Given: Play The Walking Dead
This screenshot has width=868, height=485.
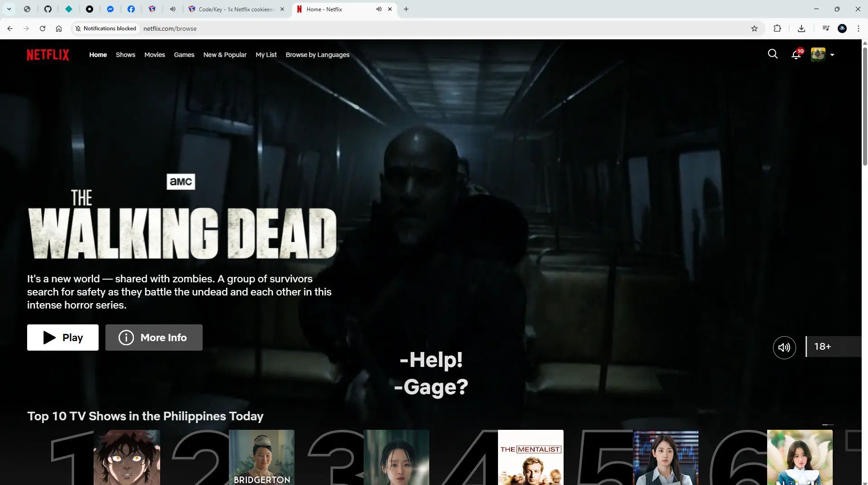Looking at the screenshot, I should [63, 338].
